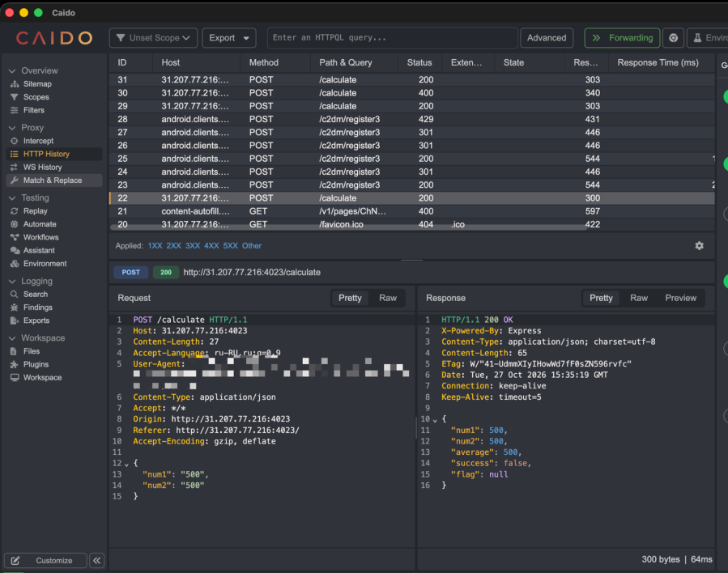The height and width of the screenshot is (573, 728).
Task: Open table settings gear icon
Action: tap(699, 246)
